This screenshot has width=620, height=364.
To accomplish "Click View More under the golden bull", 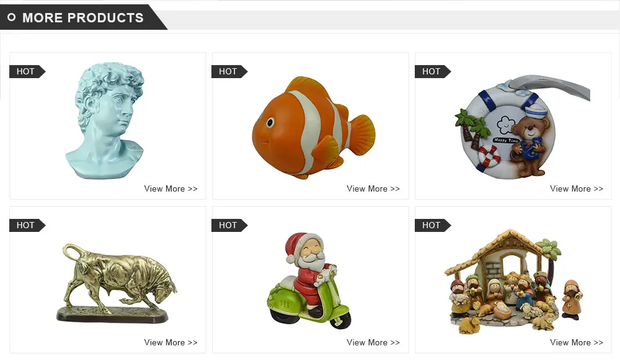I will pos(170,343).
